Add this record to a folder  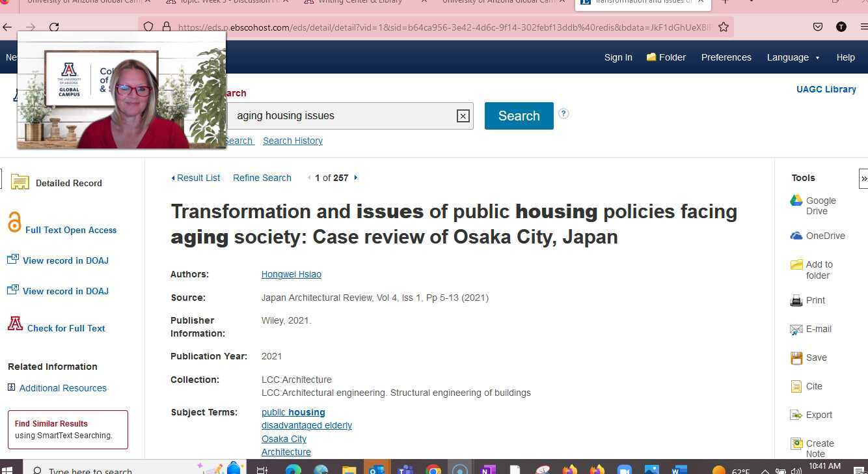[818, 270]
